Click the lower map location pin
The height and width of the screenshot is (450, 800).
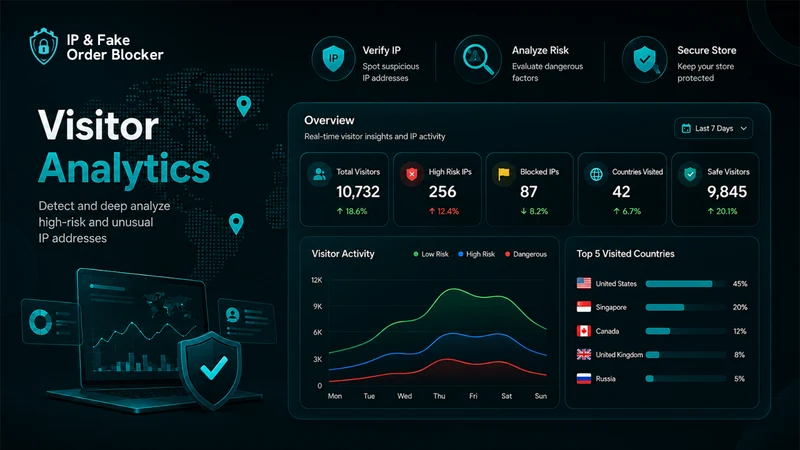(236, 224)
